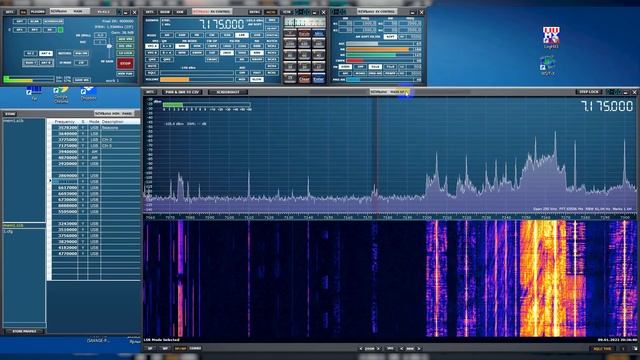Select the 1800 filter width
This screenshot has width=640, height=360.
227,46
